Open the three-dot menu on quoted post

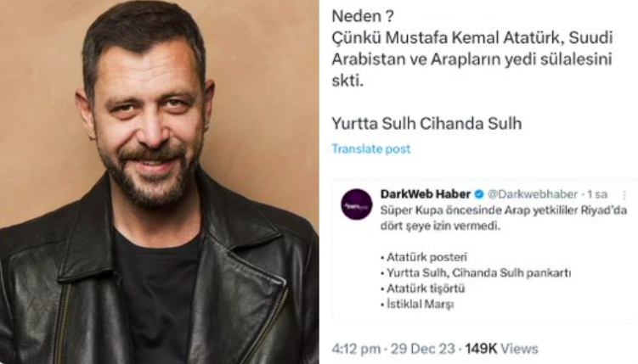624,195
